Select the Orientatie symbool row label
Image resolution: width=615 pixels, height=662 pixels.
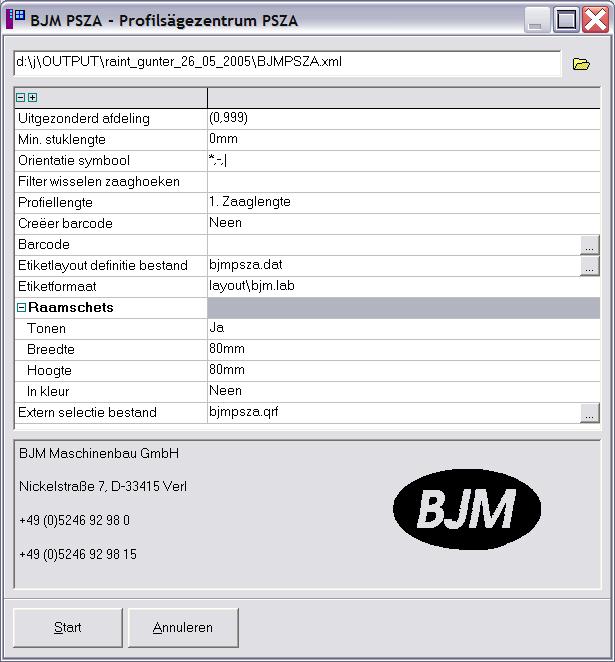click(74, 161)
